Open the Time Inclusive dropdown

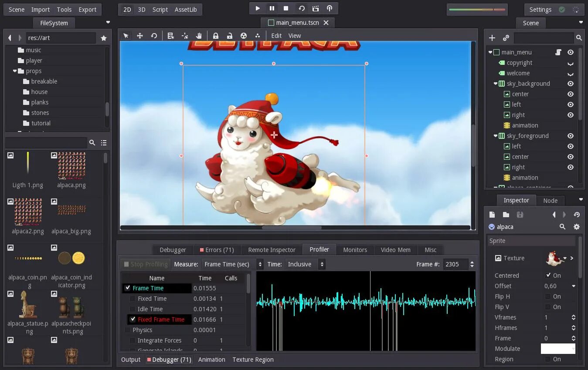click(305, 264)
